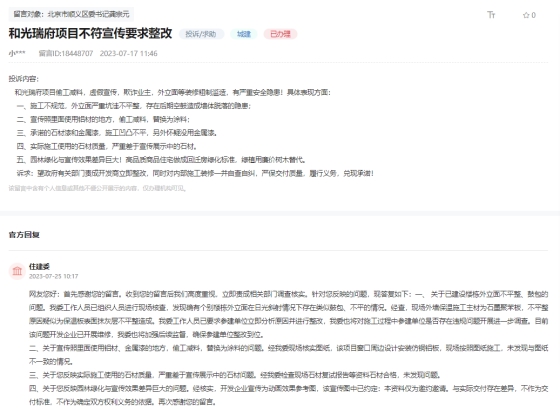Click the 住建委 institution avatar icon
The width and height of the screenshot is (560, 410).
click(x=17, y=271)
